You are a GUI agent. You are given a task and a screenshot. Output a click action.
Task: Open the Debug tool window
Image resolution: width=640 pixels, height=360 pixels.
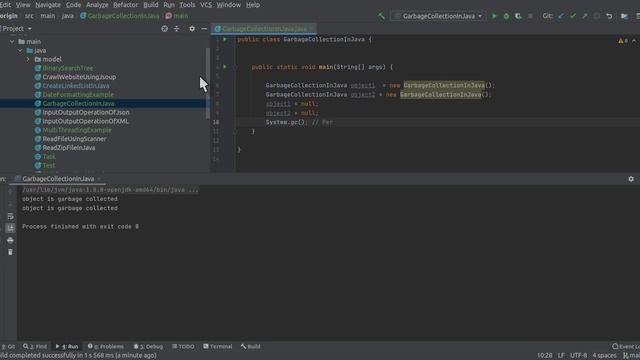click(x=148, y=347)
